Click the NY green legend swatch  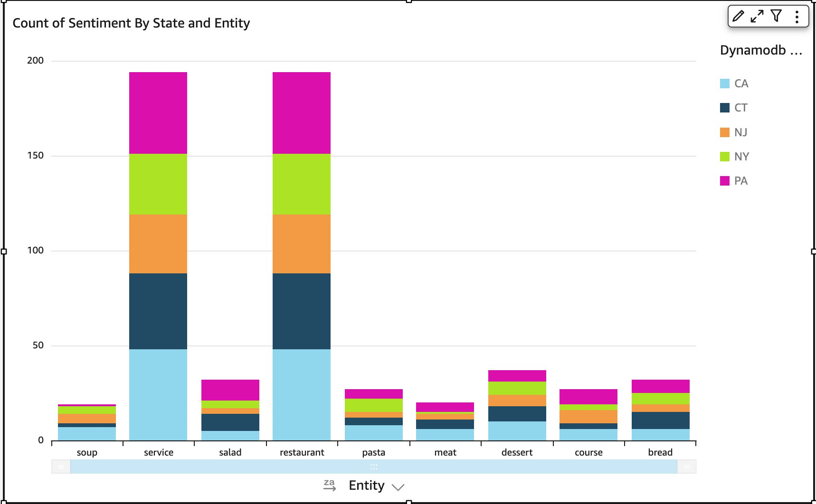pos(725,157)
